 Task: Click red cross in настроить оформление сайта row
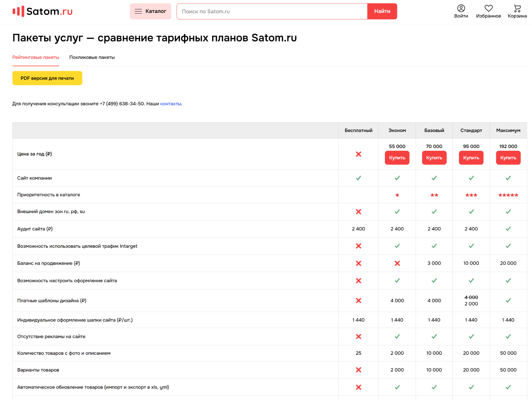pyautogui.click(x=358, y=281)
